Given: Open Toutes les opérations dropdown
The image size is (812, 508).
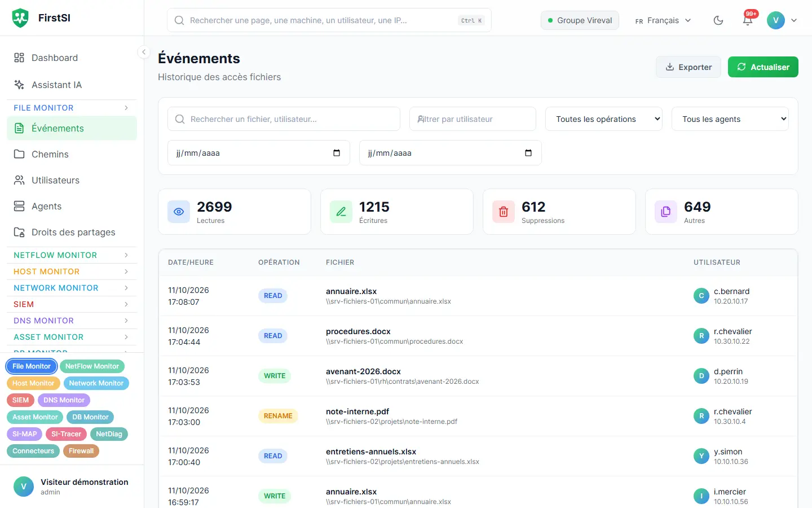Looking at the screenshot, I should point(604,119).
